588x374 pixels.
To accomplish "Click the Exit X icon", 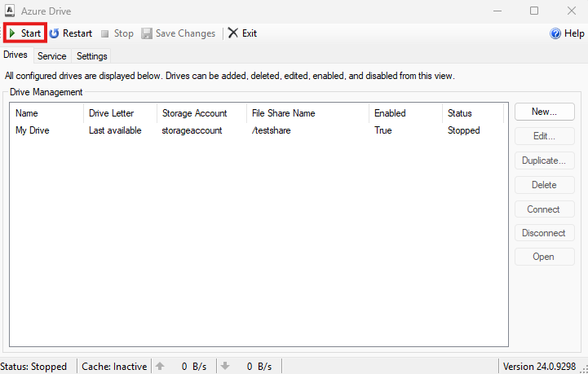I will point(233,33).
